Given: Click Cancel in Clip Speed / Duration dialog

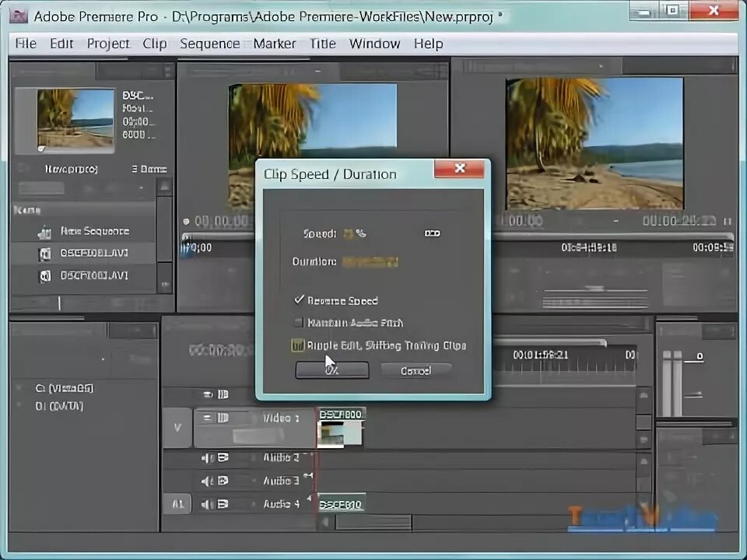Looking at the screenshot, I should [x=416, y=370].
